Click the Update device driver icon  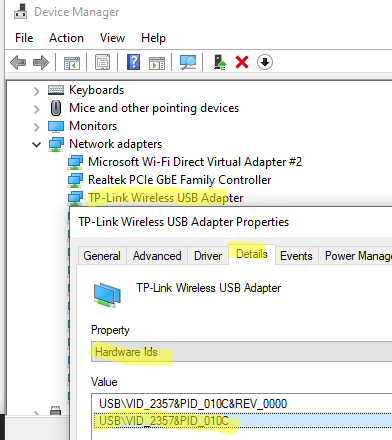pos(220,62)
